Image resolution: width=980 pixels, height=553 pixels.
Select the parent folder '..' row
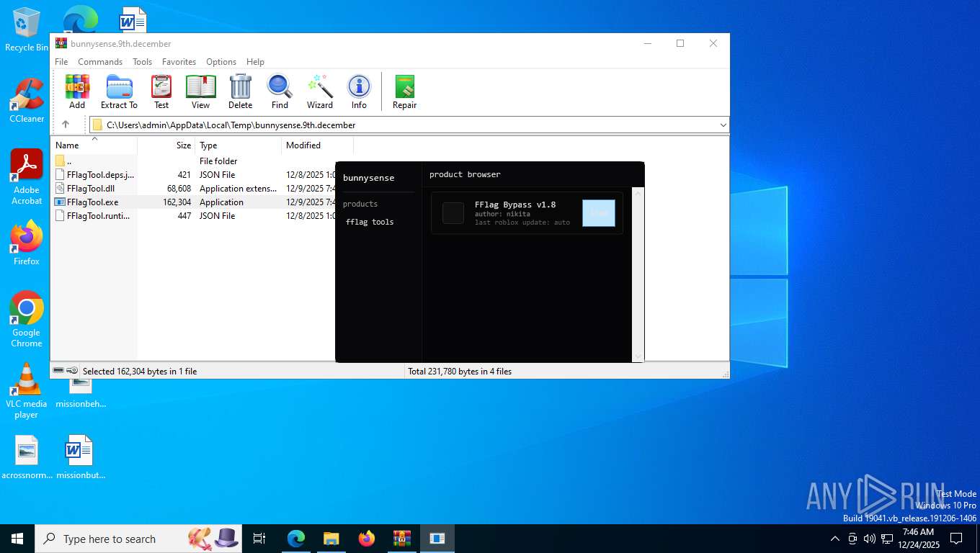193,161
